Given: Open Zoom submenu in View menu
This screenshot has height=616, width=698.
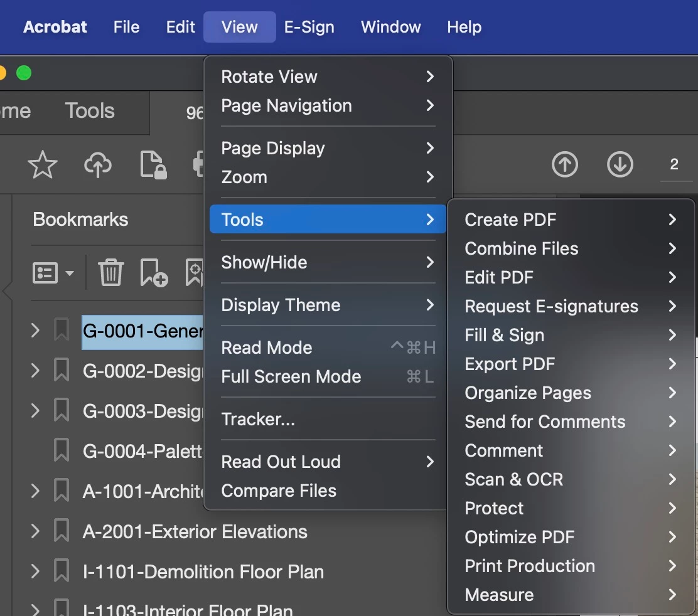Looking at the screenshot, I should pos(328,177).
